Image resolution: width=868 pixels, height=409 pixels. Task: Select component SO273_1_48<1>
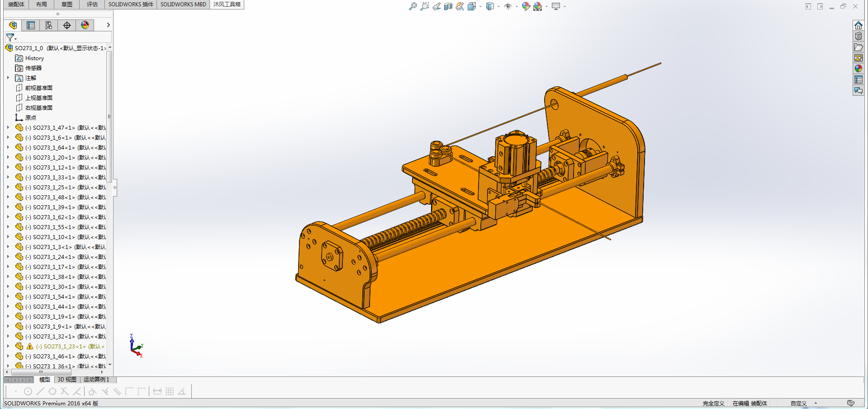coord(61,197)
